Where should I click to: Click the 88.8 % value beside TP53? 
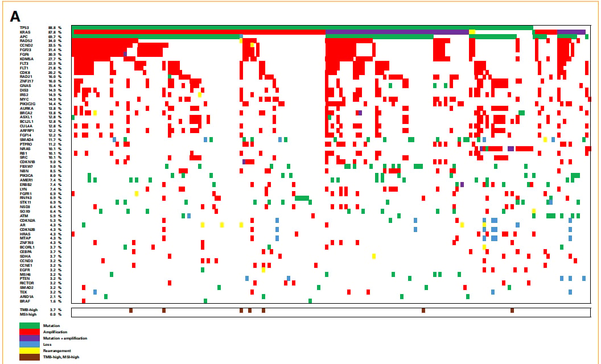tap(55, 28)
